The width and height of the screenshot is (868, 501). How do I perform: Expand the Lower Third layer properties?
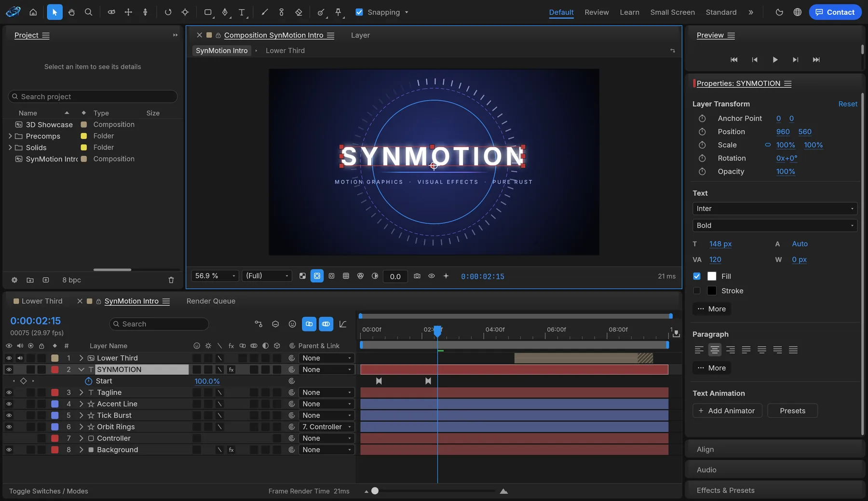[x=81, y=358]
